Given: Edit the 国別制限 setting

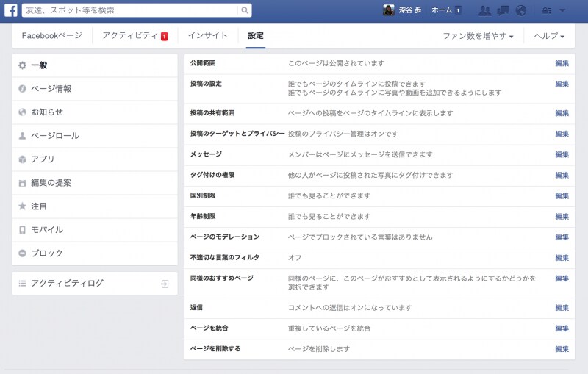Looking at the screenshot, I should pos(562,195).
